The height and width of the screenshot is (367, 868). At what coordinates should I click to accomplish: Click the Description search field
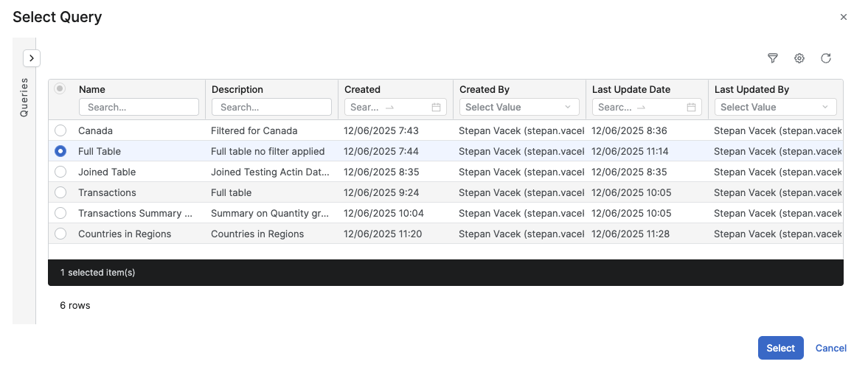pyautogui.click(x=271, y=107)
